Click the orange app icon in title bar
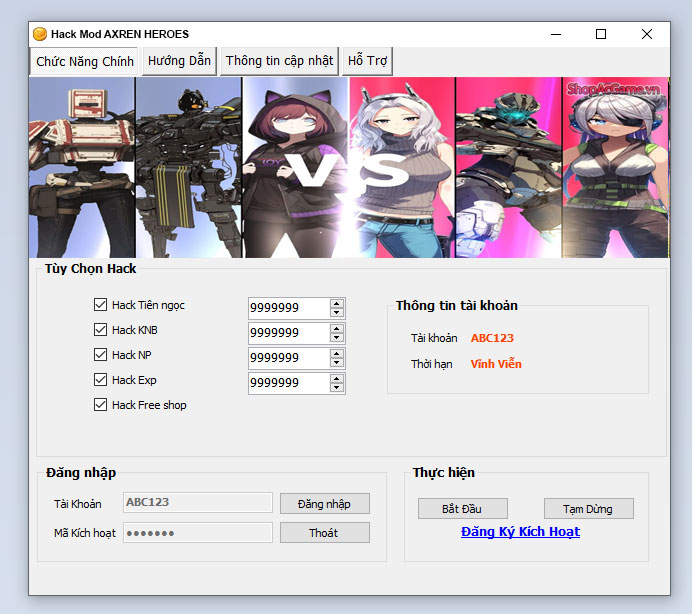 40,34
